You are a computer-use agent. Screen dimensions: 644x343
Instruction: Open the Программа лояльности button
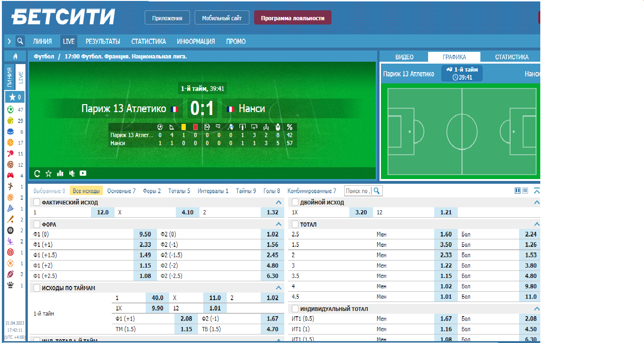coord(293,18)
